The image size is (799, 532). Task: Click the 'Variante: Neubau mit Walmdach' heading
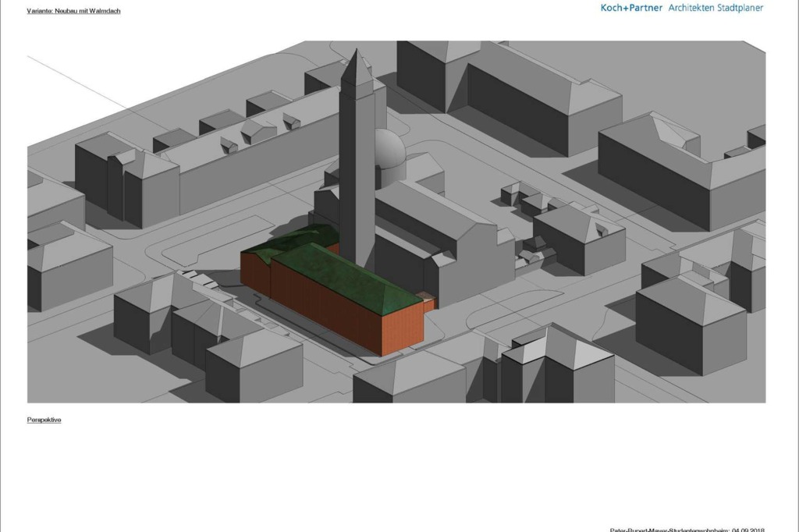coord(73,11)
